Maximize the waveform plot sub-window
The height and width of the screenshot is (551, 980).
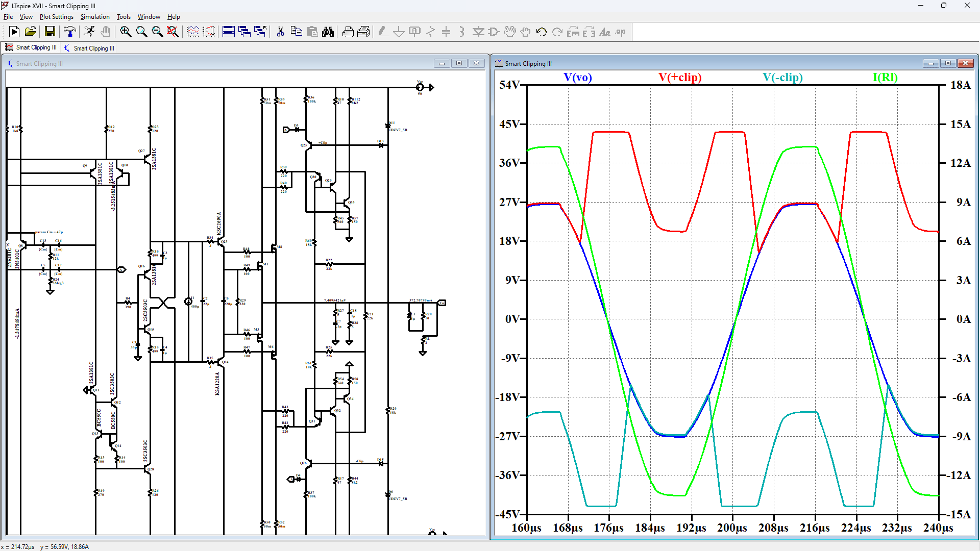click(x=948, y=63)
